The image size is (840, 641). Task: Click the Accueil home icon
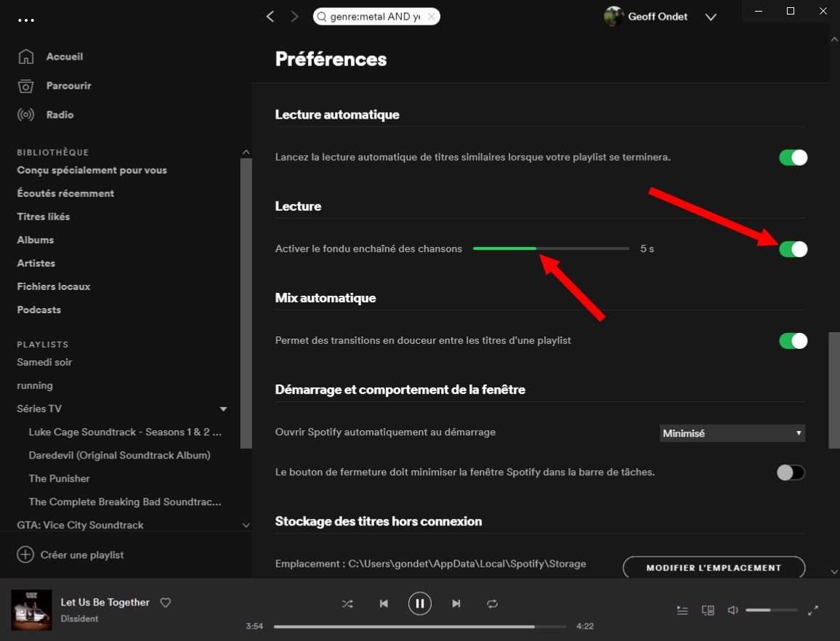click(x=25, y=56)
